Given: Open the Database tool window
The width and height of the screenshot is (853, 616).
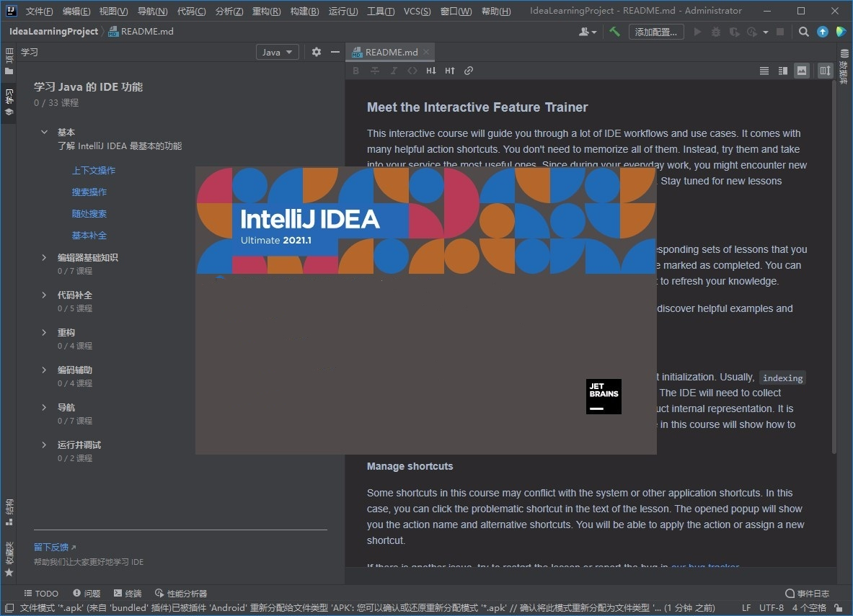Looking at the screenshot, I should point(844,67).
